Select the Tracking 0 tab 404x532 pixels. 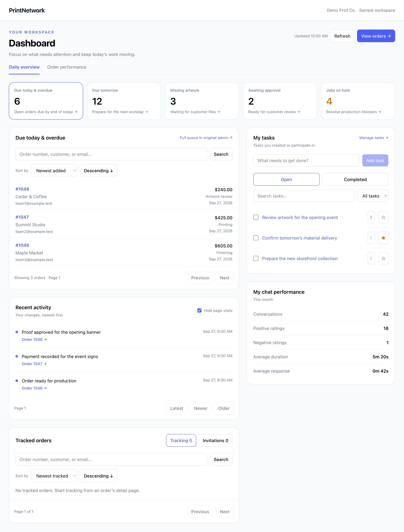[181, 441]
